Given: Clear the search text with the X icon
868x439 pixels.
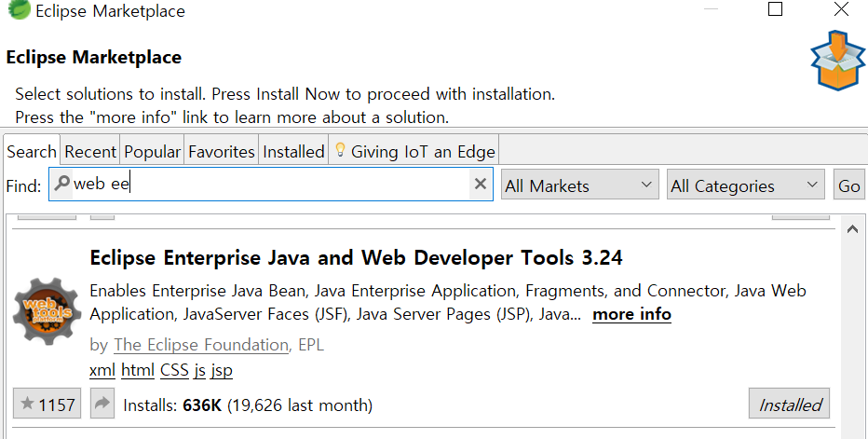Looking at the screenshot, I should click(x=481, y=184).
